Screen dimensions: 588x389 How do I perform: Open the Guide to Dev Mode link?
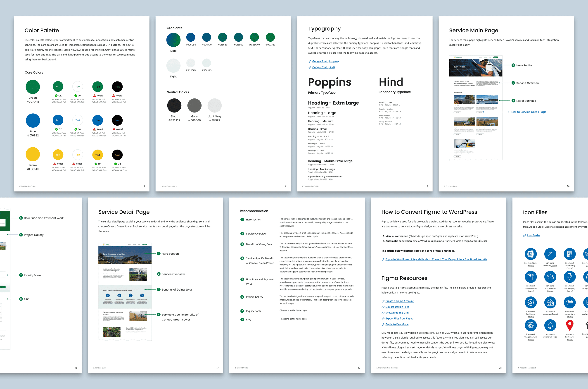pos(397,324)
